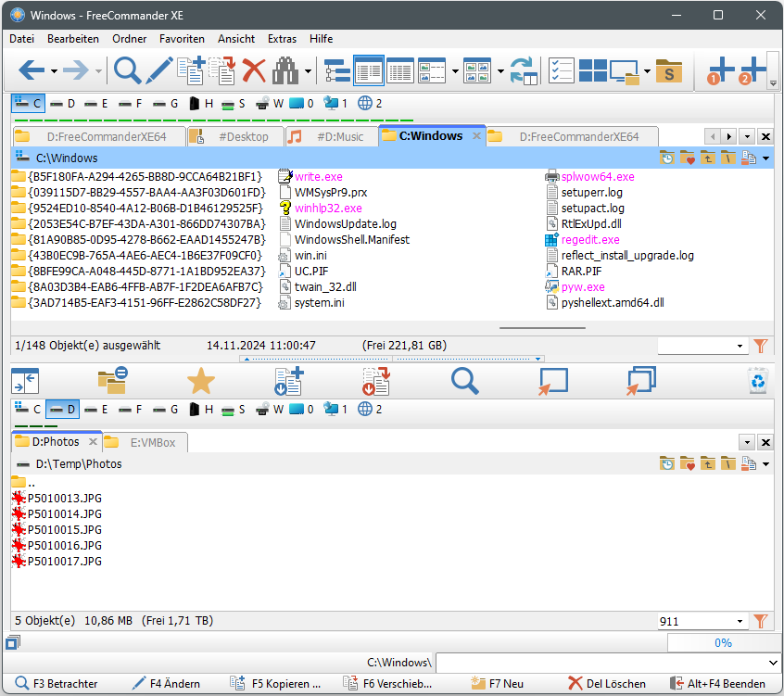Image resolution: width=784 pixels, height=696 pixels.
Task: Click the favorites star in middle toolbar
Action: tap(200, 381)
